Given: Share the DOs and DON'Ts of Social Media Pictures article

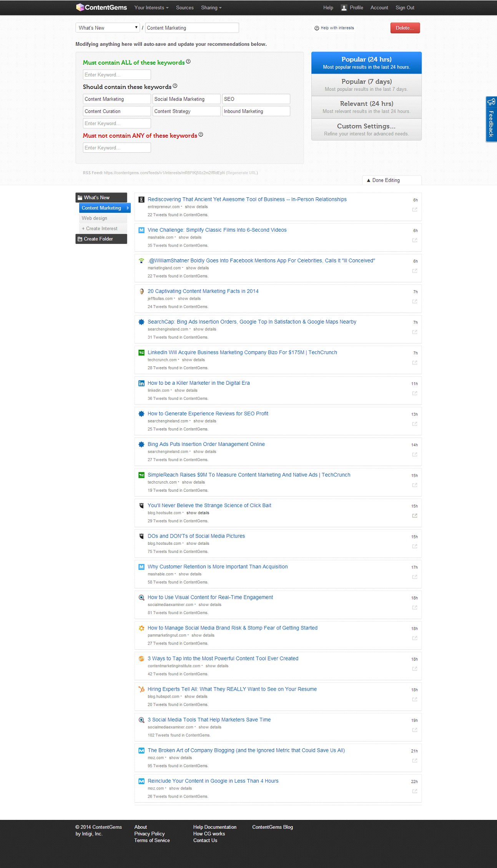Looking at the screenshot, I should (415, 546).
